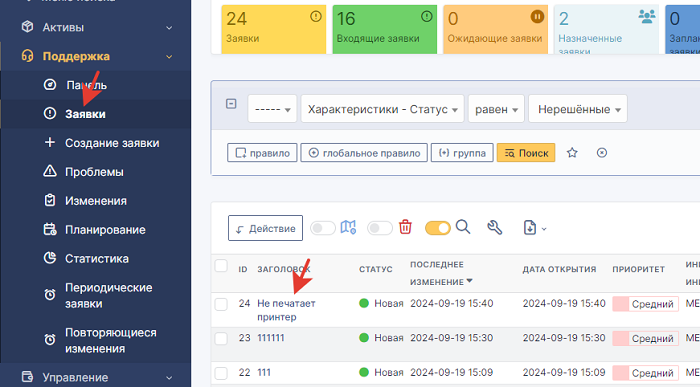Click the Повторяющиеся изменения alarm clock icon
Image resolution: width=700 pixels, height=387 pixels.
pyautogui.click(x=50, y=340)
